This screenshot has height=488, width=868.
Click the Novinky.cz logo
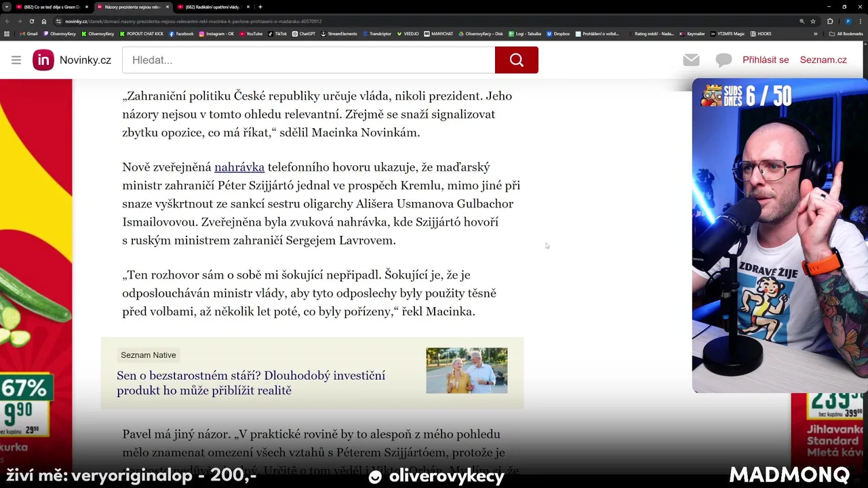tap(72, 60)
